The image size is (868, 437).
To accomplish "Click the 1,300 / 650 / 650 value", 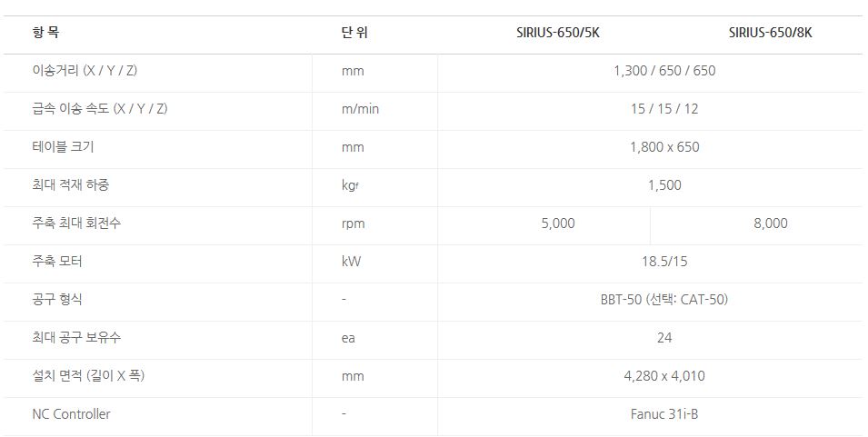I will pyautogui.click(x=664, y=71).
